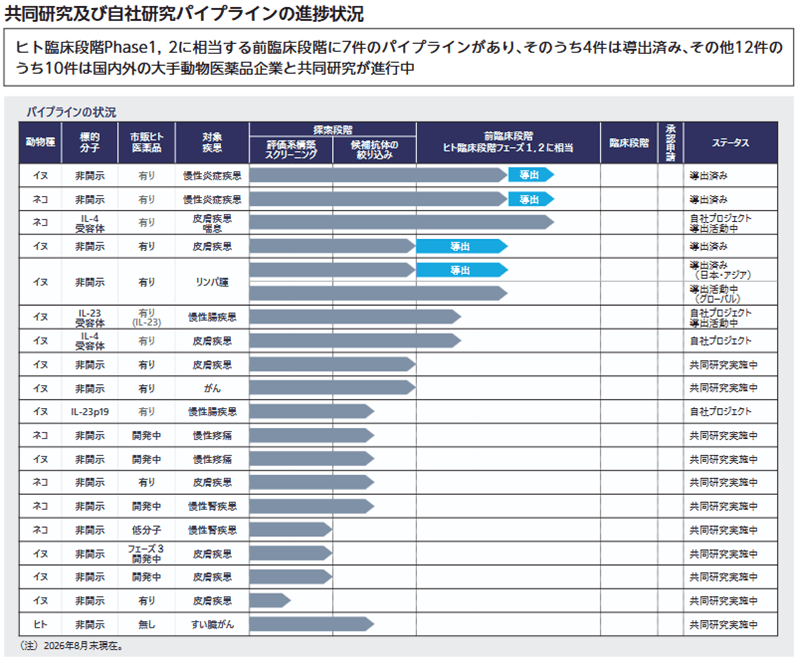Click the パイプラインの状況 section label

coord(71,112)
